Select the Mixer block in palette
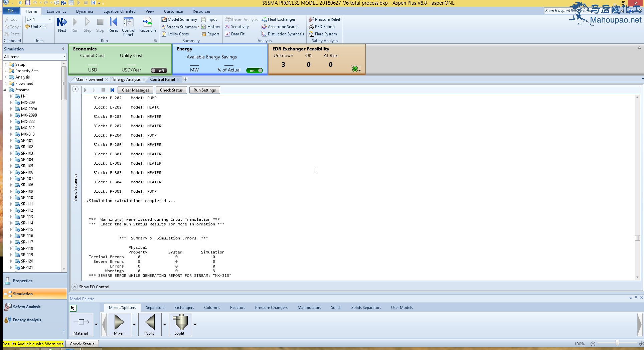This screenshot has width=644, height=350. click(x=119, y=324)
